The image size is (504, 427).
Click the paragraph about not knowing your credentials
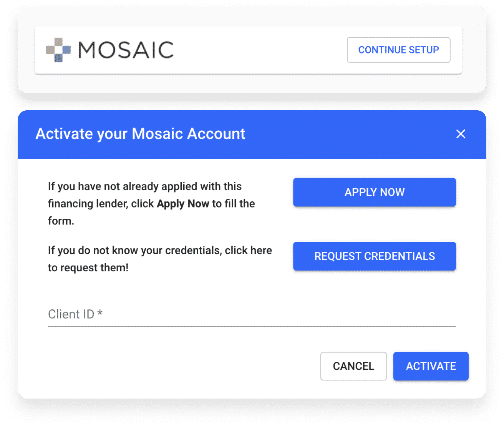point(160,259)
